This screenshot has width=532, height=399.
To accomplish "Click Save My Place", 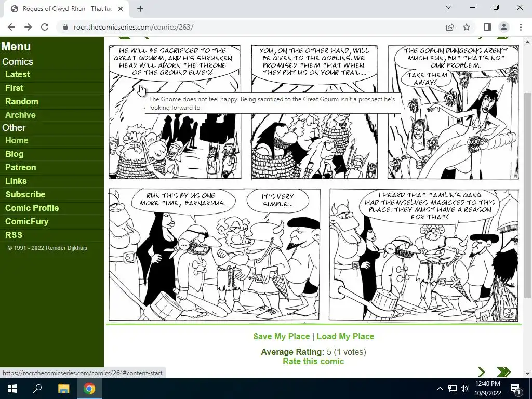I will 281,336.
